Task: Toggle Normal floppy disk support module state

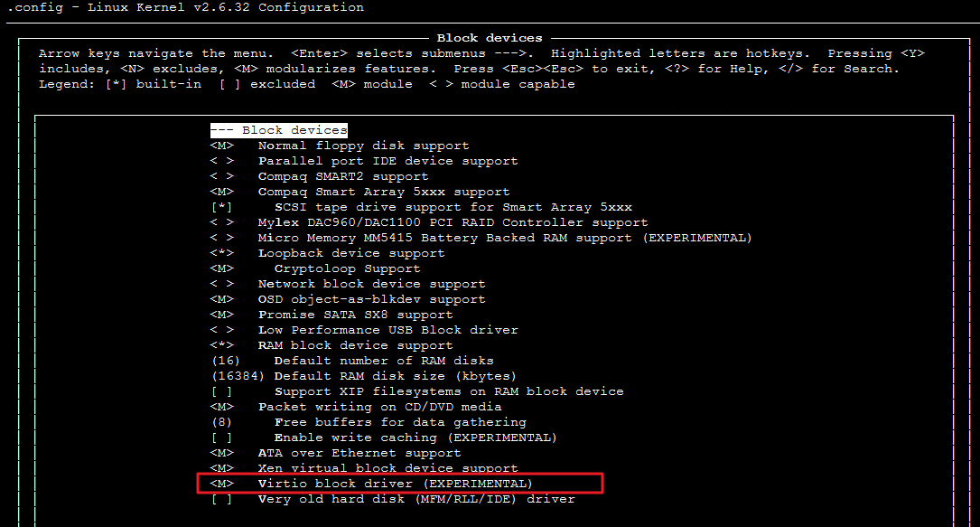Action: pos(222,146)
